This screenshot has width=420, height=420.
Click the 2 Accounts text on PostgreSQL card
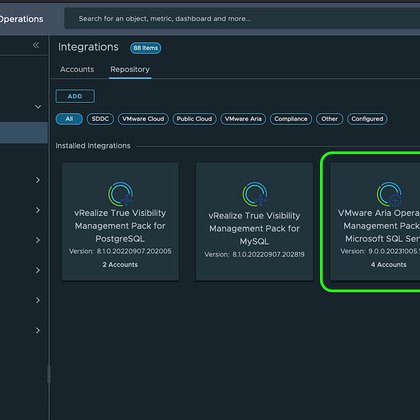click(120, 265)
